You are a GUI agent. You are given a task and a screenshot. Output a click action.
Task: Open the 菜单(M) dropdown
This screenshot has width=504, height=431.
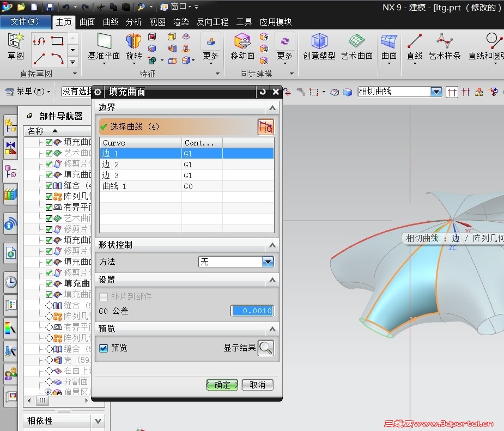pos(28,92)
